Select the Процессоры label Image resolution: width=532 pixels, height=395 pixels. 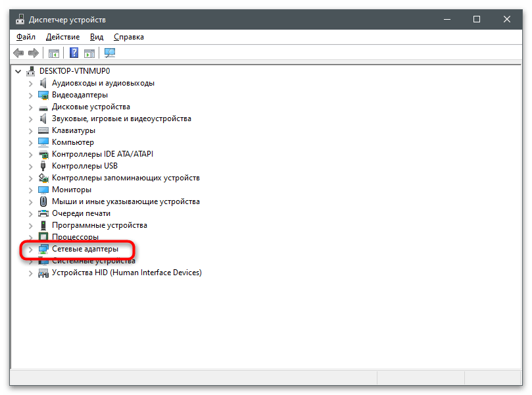(76, 237)
